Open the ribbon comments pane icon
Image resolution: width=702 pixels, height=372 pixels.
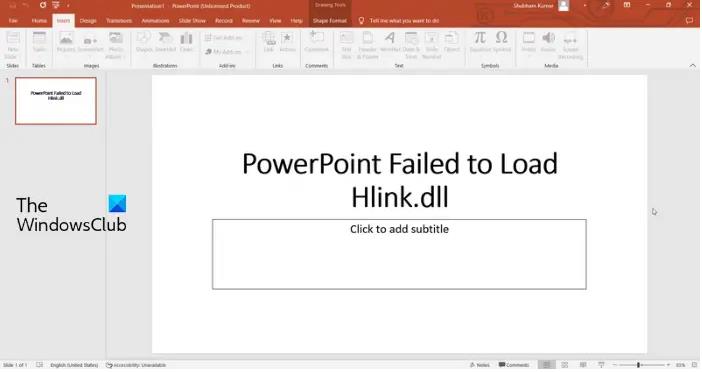click(689, 20)
